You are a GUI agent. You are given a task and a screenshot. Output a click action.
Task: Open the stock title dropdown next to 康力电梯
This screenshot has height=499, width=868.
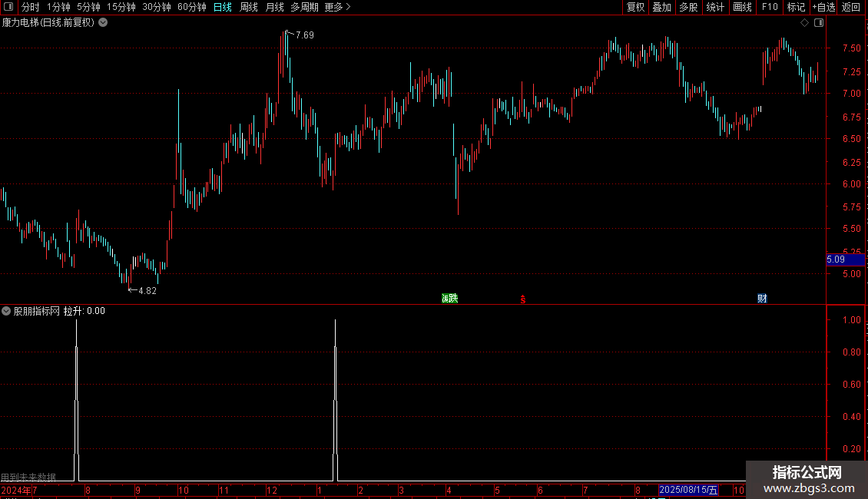click(x=103, y=23)
